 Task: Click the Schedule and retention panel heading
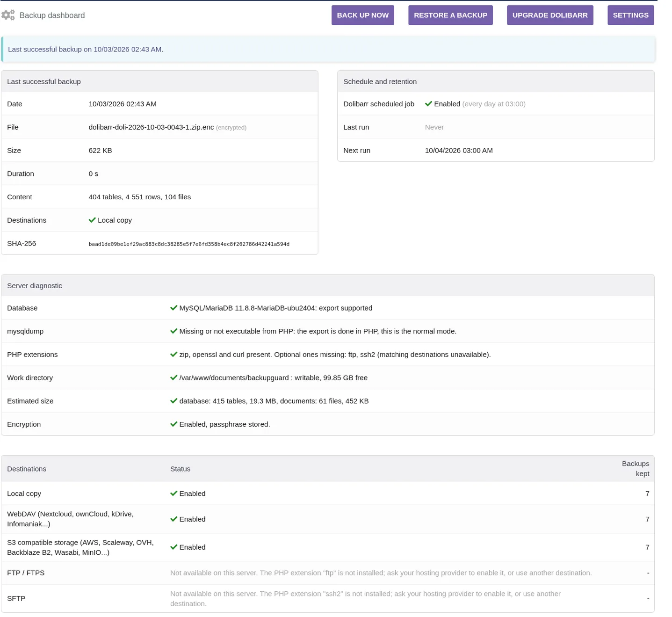click(x=380, y=81)
